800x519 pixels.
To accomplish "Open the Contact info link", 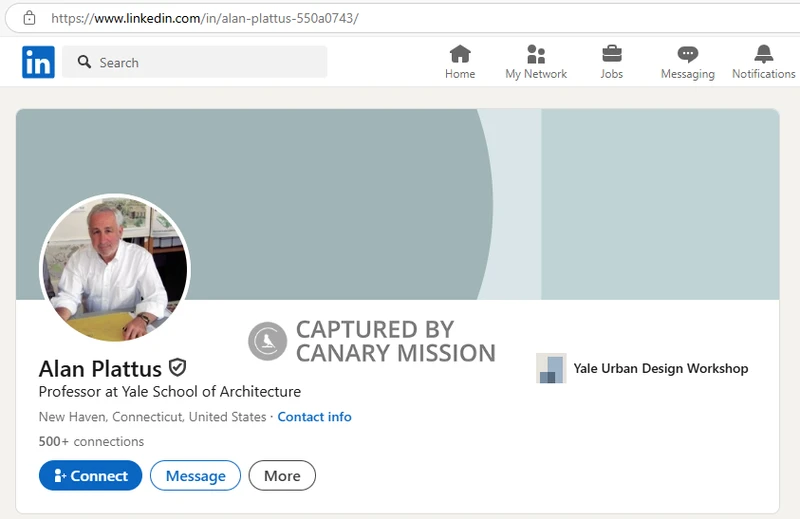I will click(x=314, y=417).
